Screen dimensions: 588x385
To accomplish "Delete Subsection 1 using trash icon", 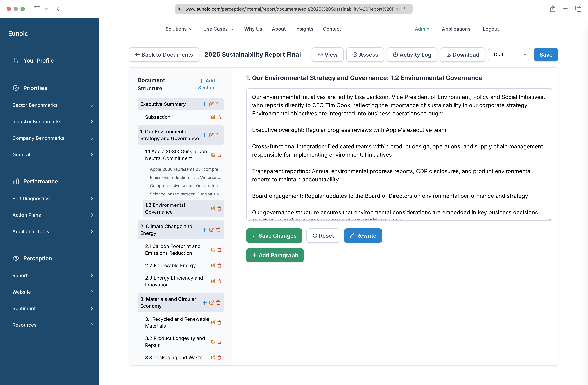I will pos(219,117).
